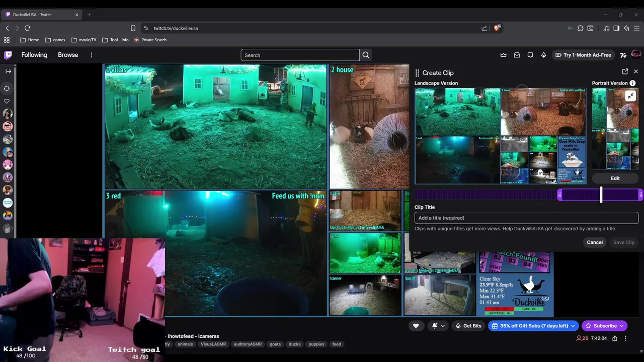Cancel clip creation
The width and height of the screenshot is (644, 362).
point(594,242)
